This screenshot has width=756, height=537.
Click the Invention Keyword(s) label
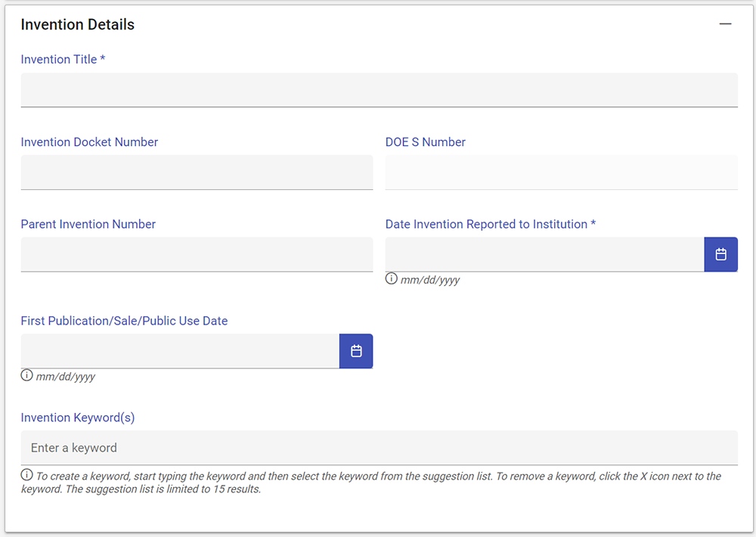click(77, 417)
